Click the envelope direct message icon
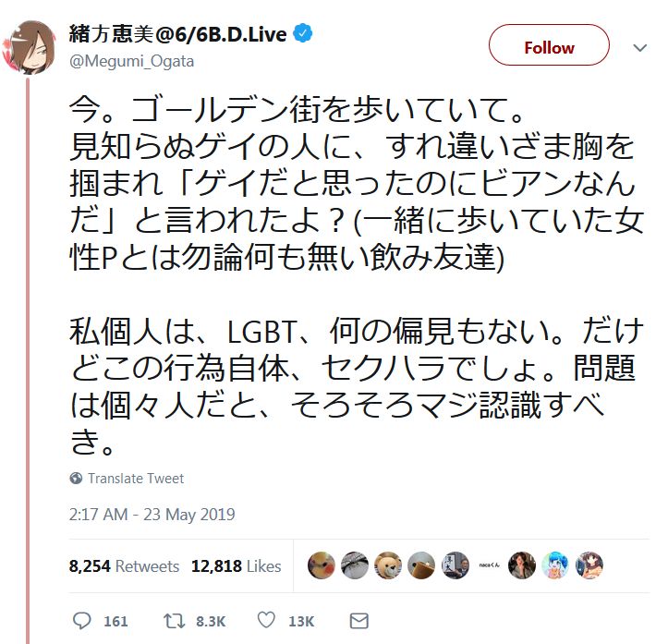This screenshot has width=656, height=644. coord(359,621)
